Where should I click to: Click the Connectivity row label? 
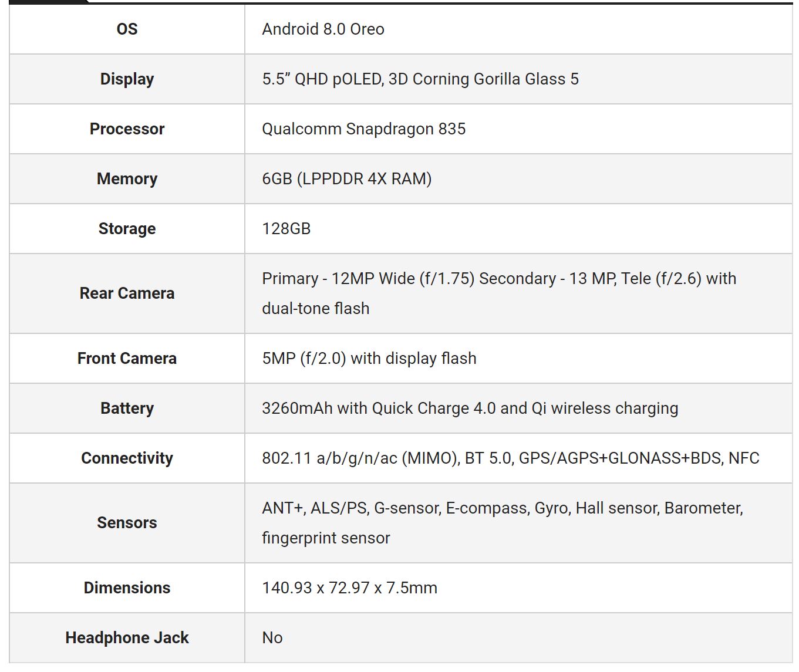coord(127,458)
